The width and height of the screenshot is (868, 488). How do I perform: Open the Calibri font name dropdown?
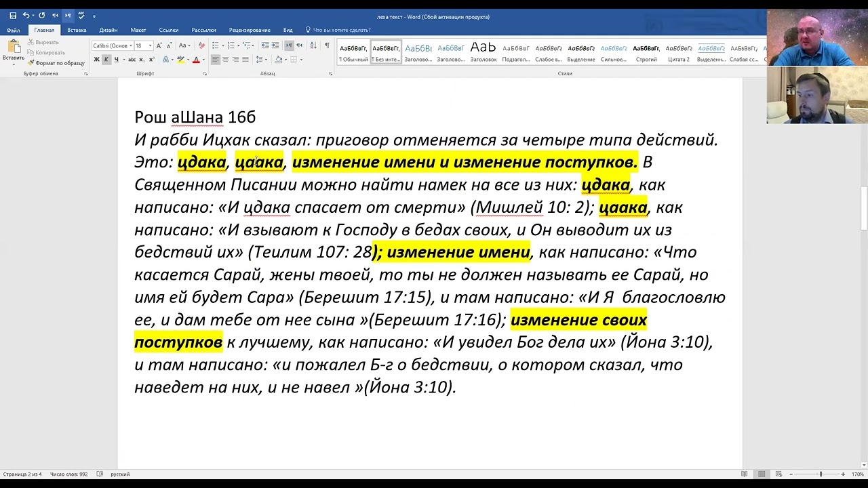[x=131, y=45]
